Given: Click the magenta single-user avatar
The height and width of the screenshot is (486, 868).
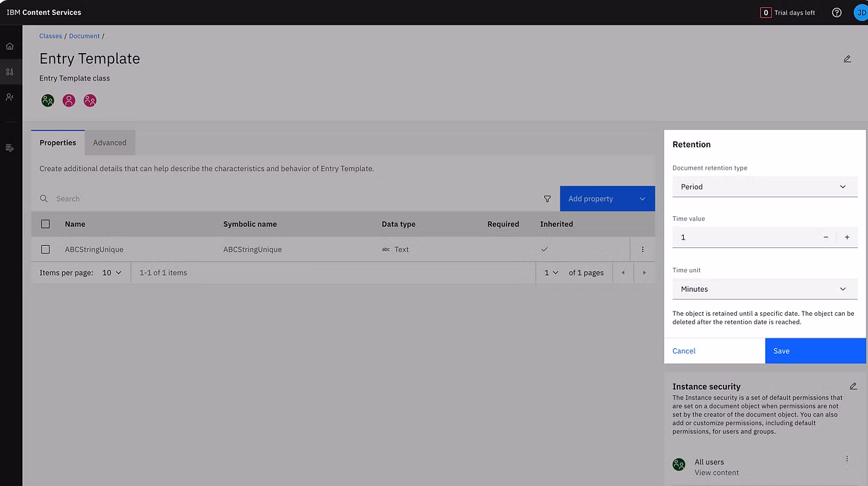Looking at the screenshot, I should pyautogui.click(x=68, y=100).
